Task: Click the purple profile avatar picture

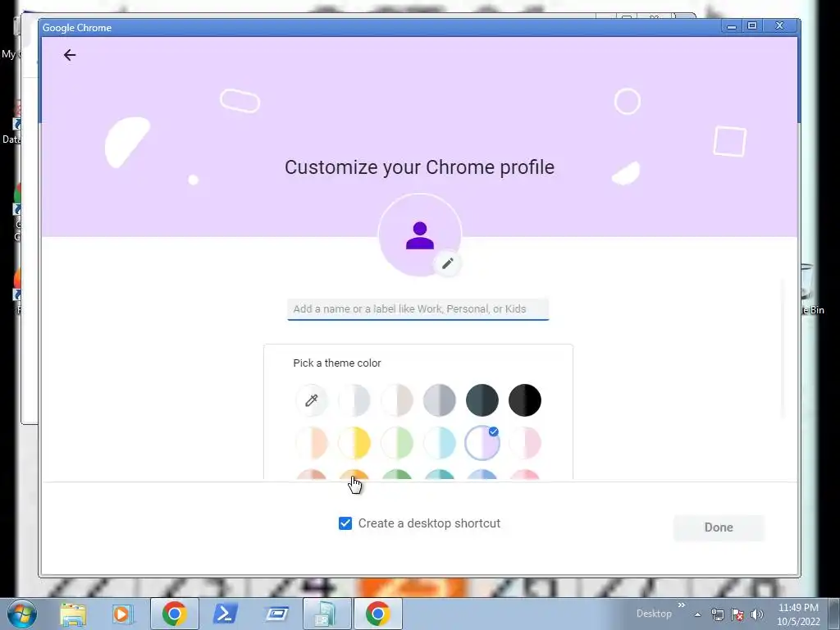Action: coord(419,235)
